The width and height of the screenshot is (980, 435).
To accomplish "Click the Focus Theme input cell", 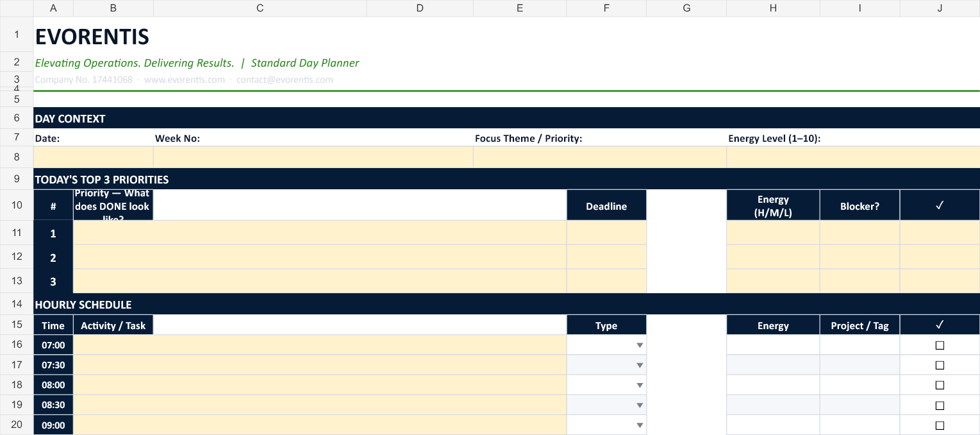I will (x=600, y=157).
